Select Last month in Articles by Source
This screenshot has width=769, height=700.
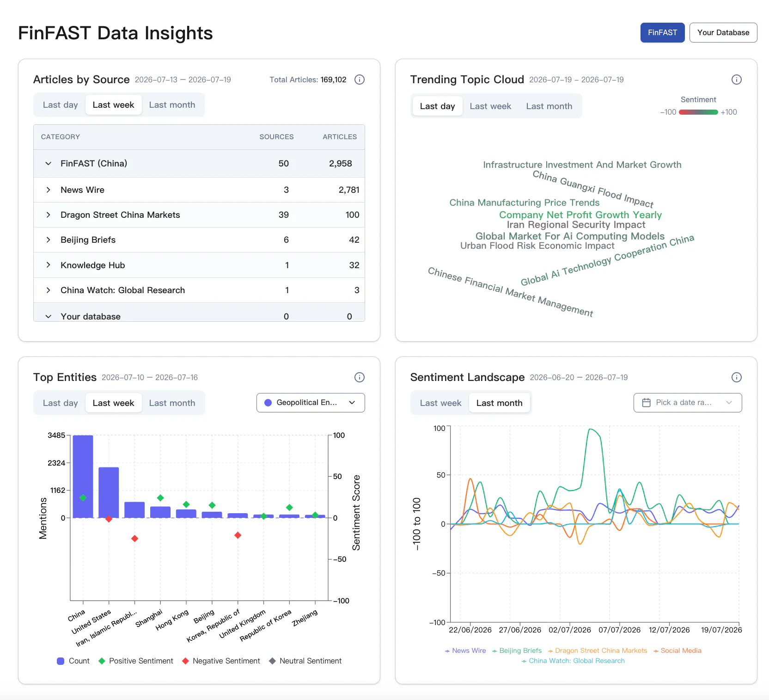[172, 105]
